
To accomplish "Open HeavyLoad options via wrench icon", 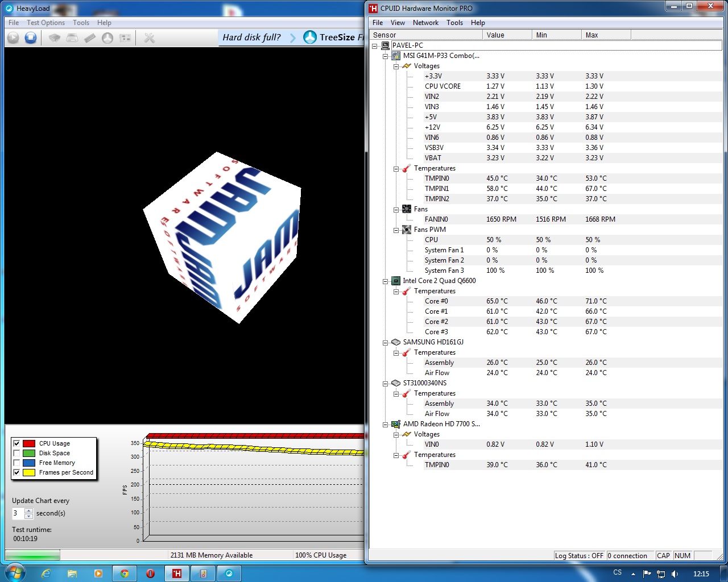I will pos(150,38).
